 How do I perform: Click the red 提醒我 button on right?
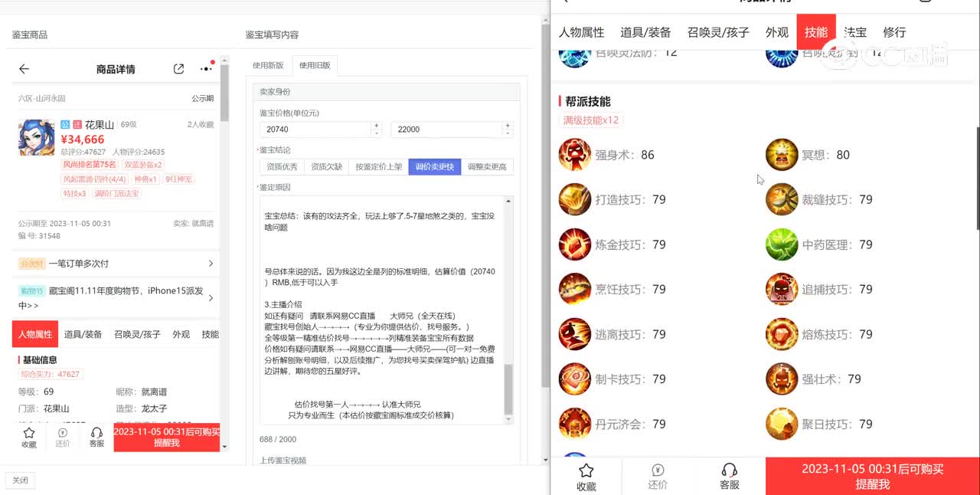872,477
